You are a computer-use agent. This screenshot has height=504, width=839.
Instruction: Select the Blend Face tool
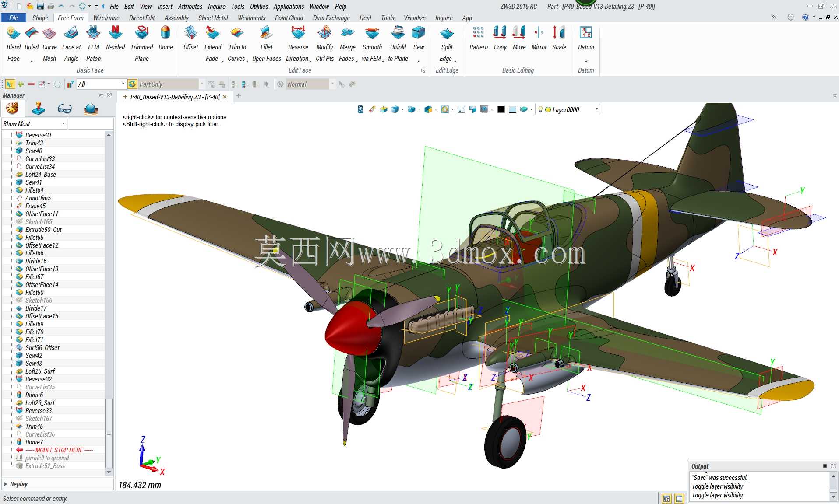click(14, 44)
